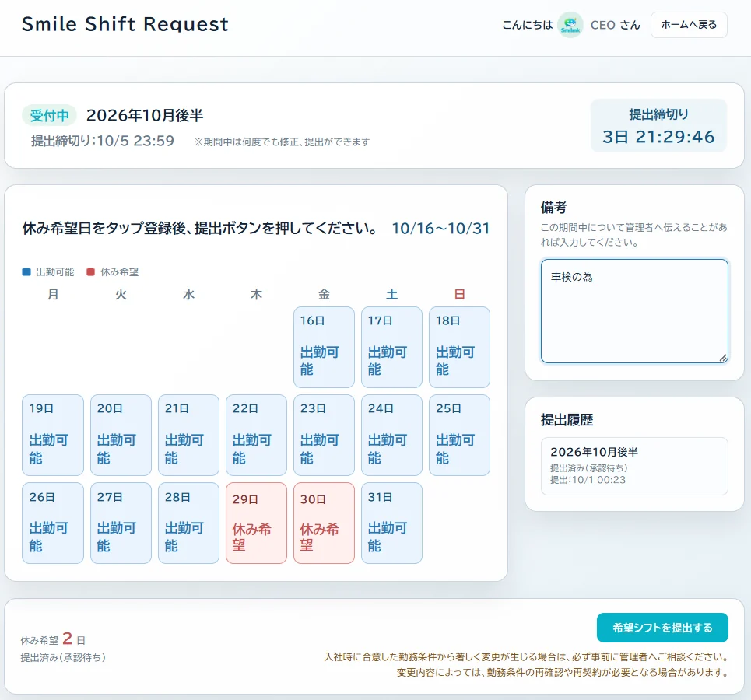Toggle day-off request for 21日
Viewport: 751px width, 700px height.
[188, 436]
